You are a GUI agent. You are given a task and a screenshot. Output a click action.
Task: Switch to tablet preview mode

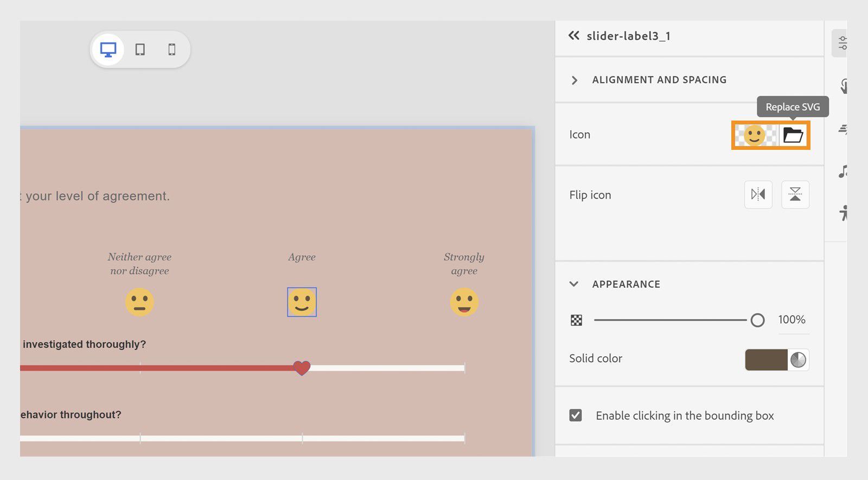pos(140,49)
